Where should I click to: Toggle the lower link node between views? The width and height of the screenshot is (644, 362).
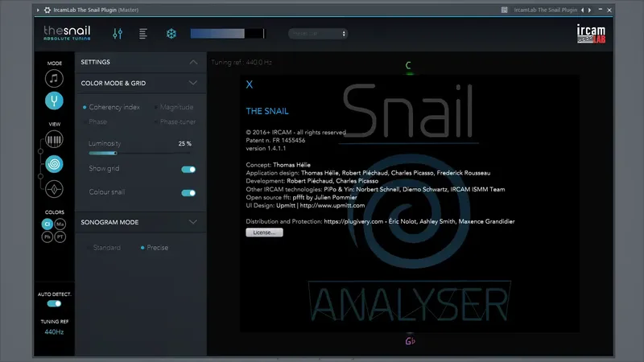click(x=41, y=176)
